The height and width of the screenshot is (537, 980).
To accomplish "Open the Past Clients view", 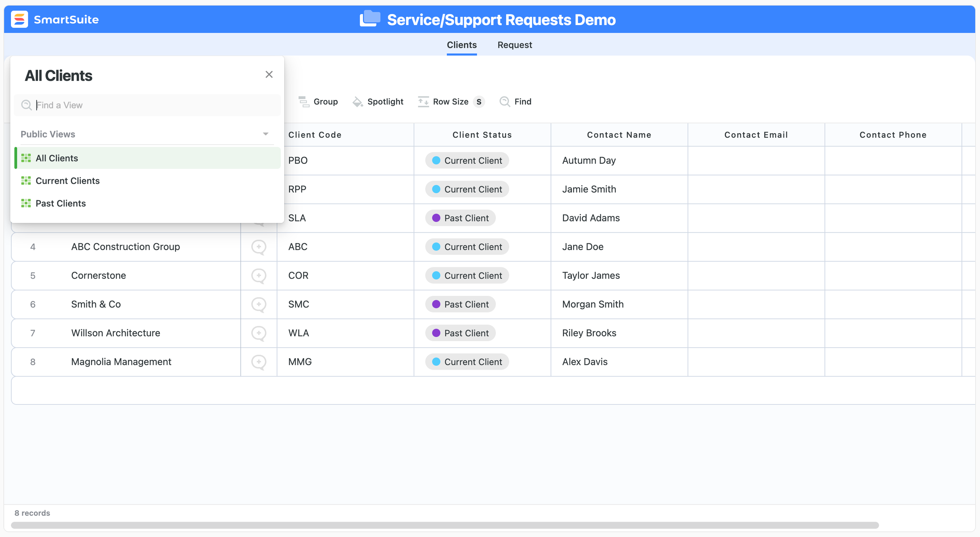I will pos(147,203).
